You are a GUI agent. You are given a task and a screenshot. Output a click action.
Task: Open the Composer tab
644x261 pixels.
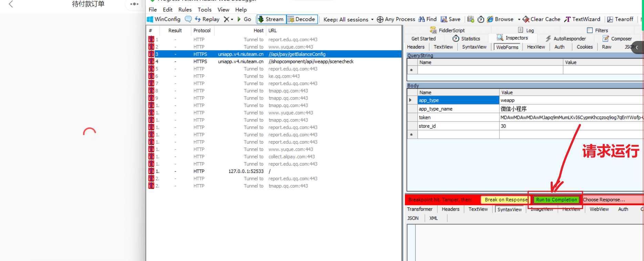pos(617,39)
